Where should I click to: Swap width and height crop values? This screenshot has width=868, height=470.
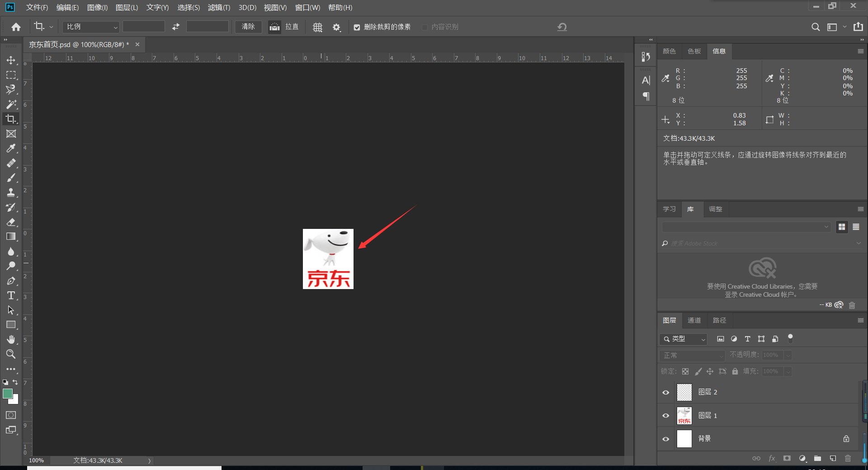point(176,27)
